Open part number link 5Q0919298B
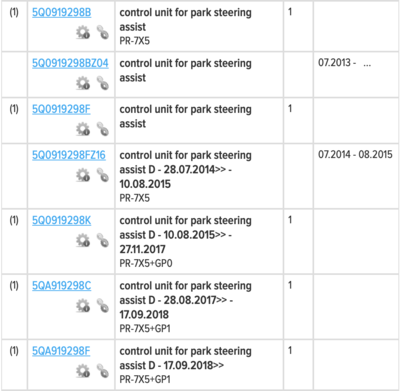This screenshot has width=400, height=391. [61, 12]
